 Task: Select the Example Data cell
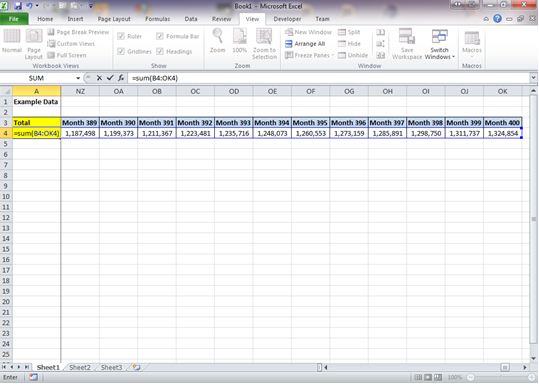pyautogui.click(x=36, y=102)
